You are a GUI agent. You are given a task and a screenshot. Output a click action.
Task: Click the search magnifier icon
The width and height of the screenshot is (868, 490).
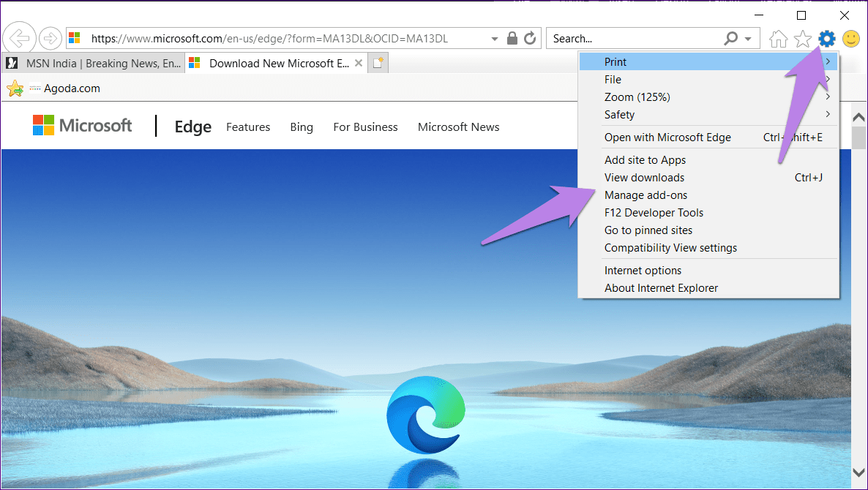point(730,39)
